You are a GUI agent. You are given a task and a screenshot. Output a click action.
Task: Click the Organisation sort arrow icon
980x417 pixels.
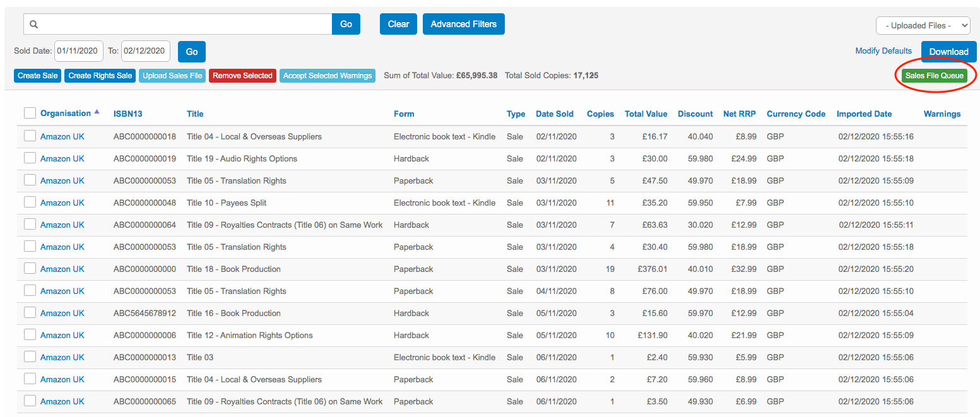tap(97, 112)
